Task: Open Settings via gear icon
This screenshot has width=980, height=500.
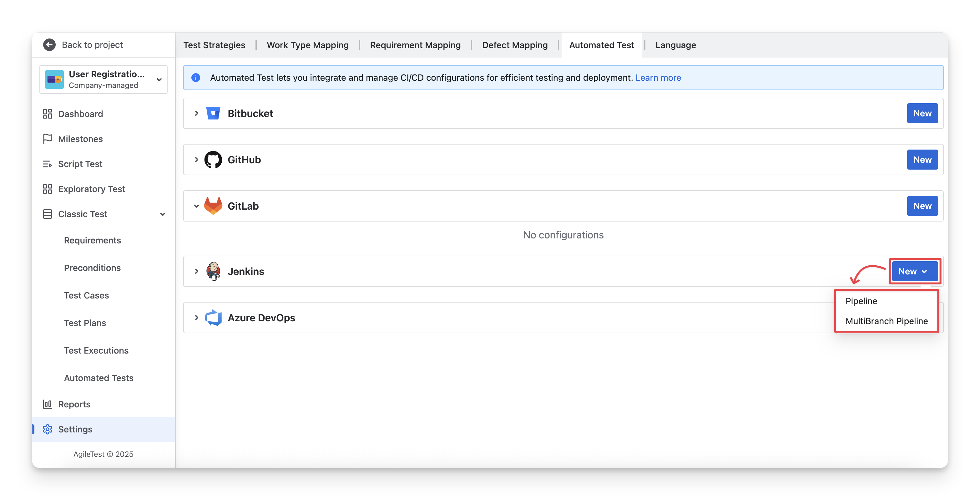Action: [x=48, y=429]
